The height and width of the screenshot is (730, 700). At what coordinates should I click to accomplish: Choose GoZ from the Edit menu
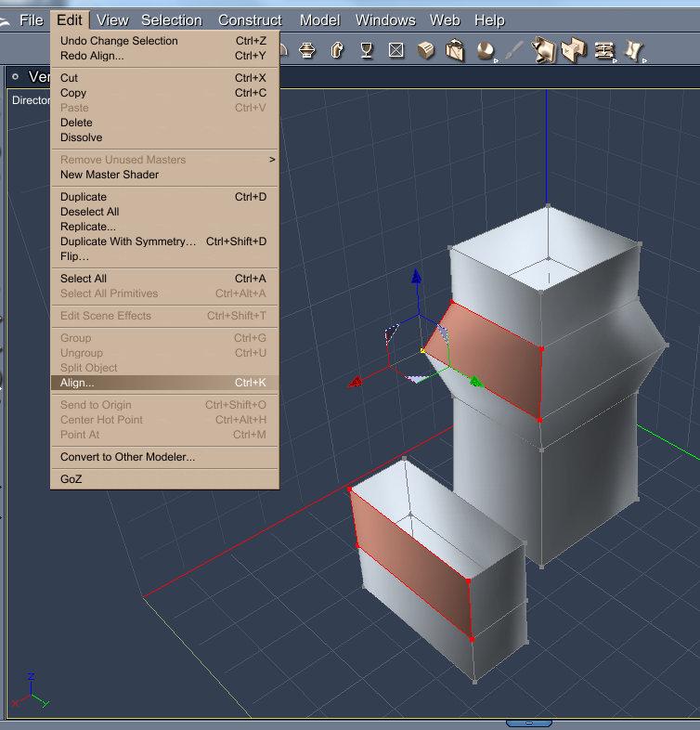164,479
